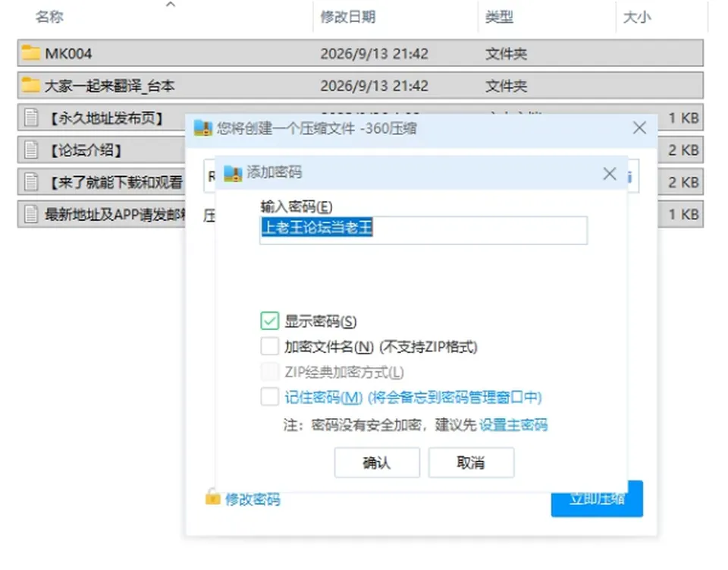The height and width of the screenshot is (570, 728).
Task: Click the 最新地址及APP请发邮件 file icon
Action: (31, 214)
